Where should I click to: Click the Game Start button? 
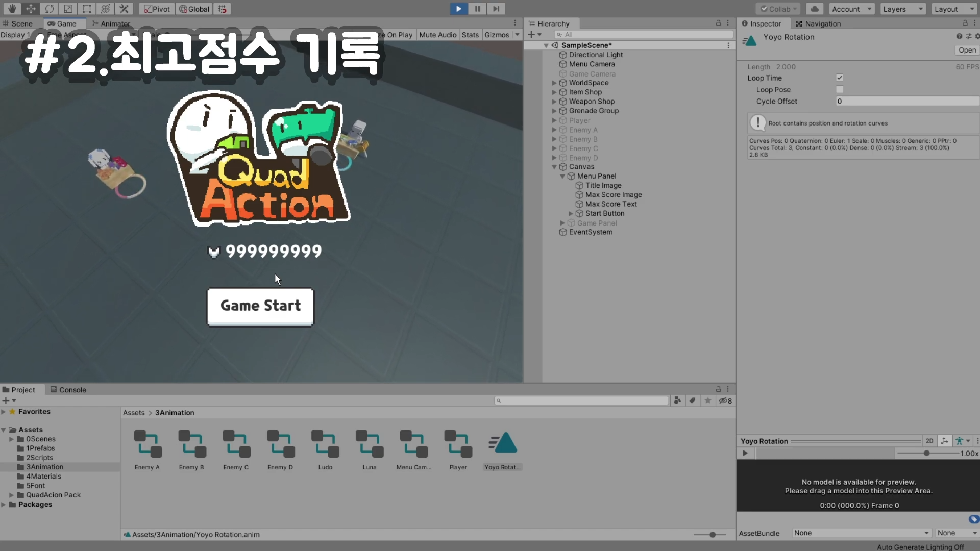(x=260, y=306)
